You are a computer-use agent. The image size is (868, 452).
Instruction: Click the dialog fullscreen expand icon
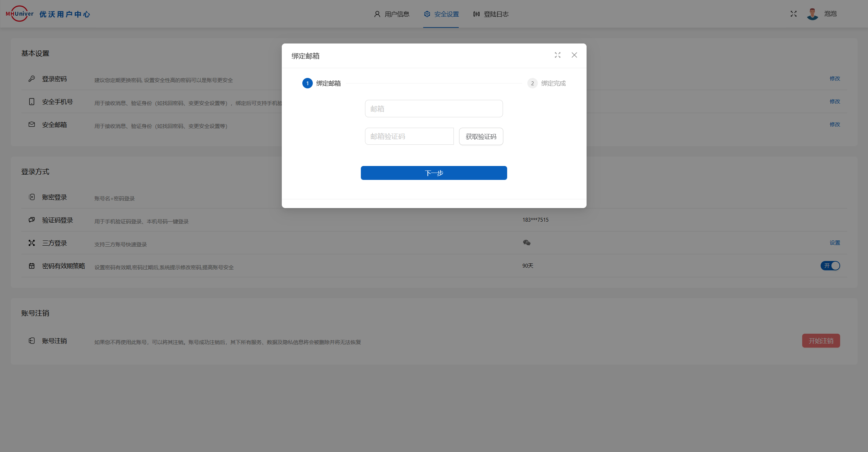click(x=558, y=55)
